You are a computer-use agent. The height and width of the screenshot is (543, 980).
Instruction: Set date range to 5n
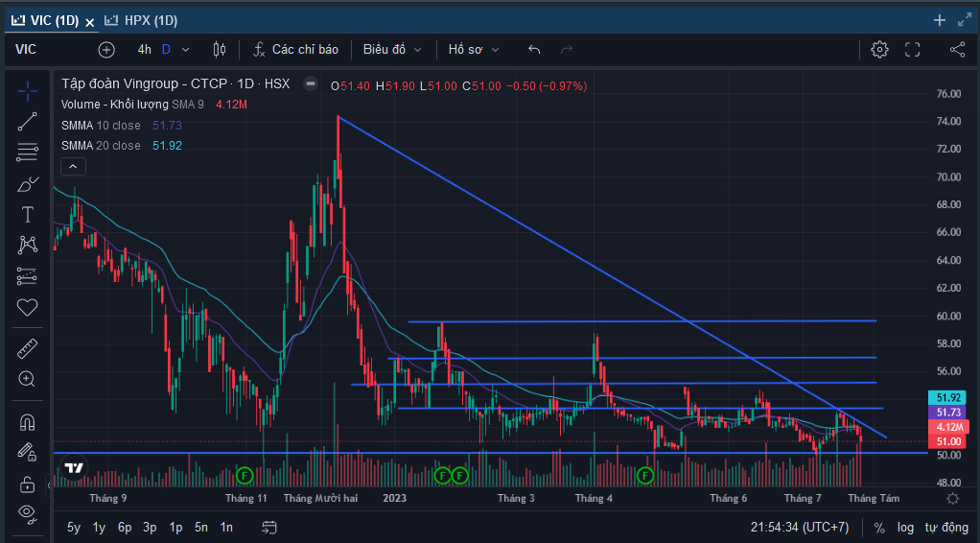tap(201, 528)
